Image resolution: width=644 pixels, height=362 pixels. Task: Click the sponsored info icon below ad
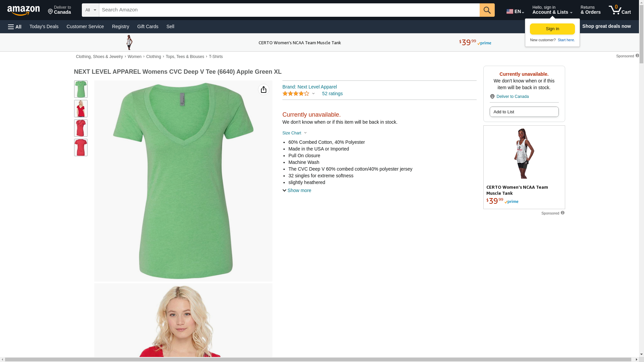(x=562, y=213)
